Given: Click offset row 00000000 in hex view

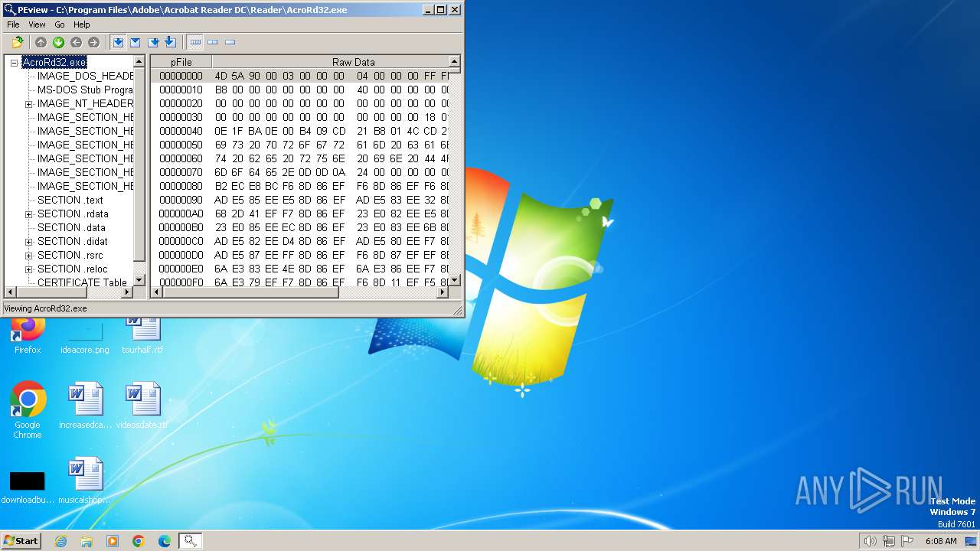Looking at the screenshot, I should [x=299, y=76].
